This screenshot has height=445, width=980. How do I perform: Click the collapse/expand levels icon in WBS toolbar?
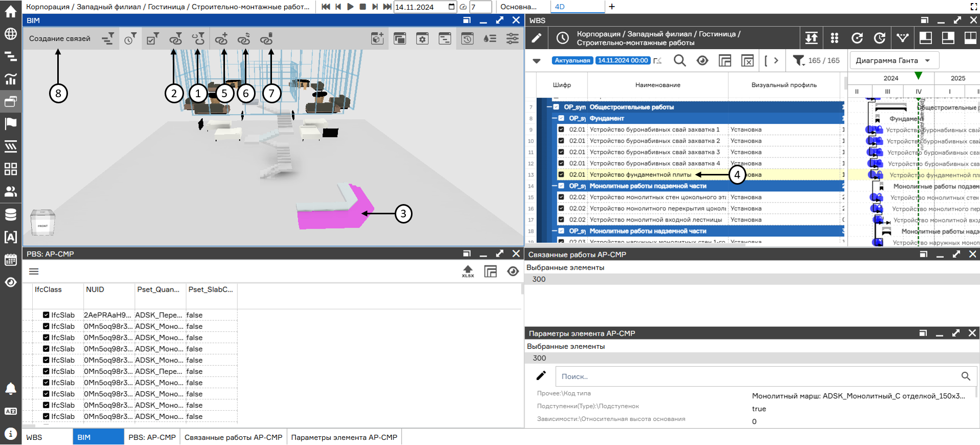coord(811,38)
